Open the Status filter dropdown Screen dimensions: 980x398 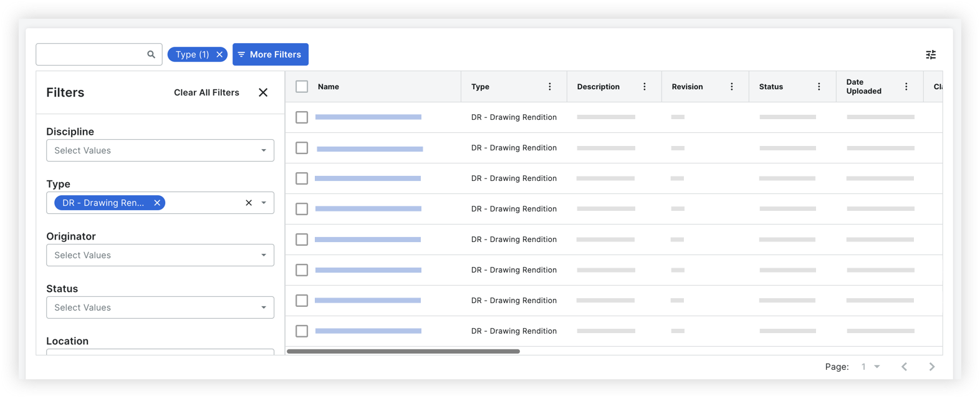coord(264,308)
